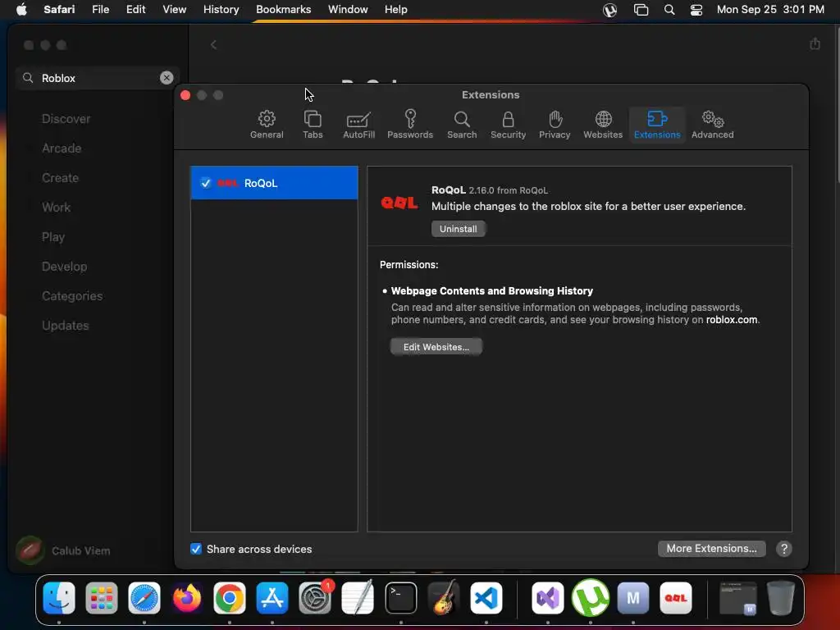Open the AutoFill preferences pane
Screen dimensions: 840x630
[x=358, y=125]
